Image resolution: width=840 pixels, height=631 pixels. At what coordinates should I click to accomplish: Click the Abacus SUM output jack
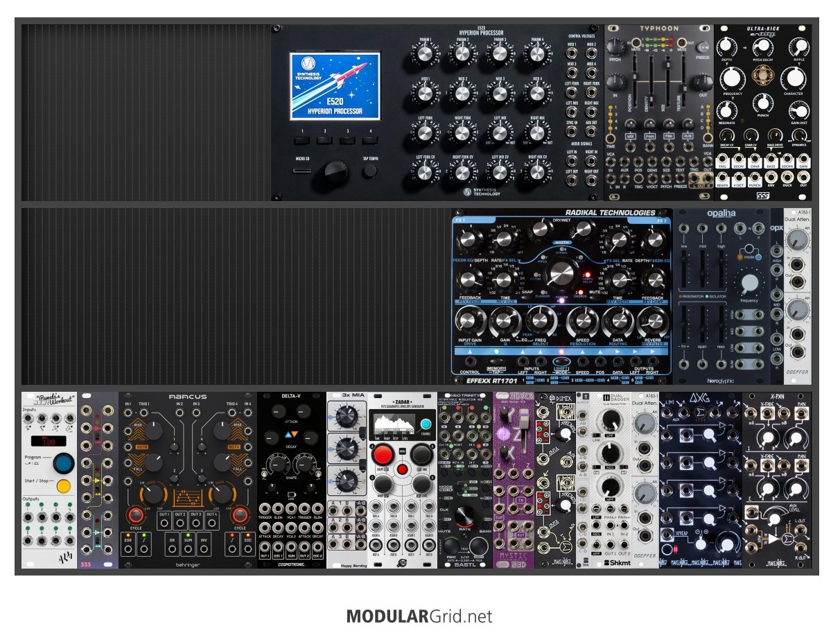click(x=188, y=550)
